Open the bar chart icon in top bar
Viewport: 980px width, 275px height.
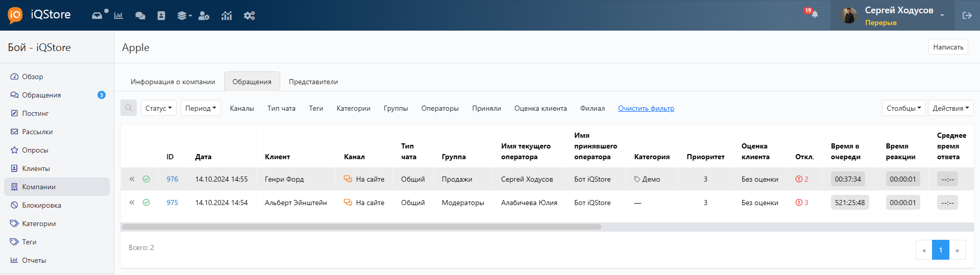[x=118, y=16]
